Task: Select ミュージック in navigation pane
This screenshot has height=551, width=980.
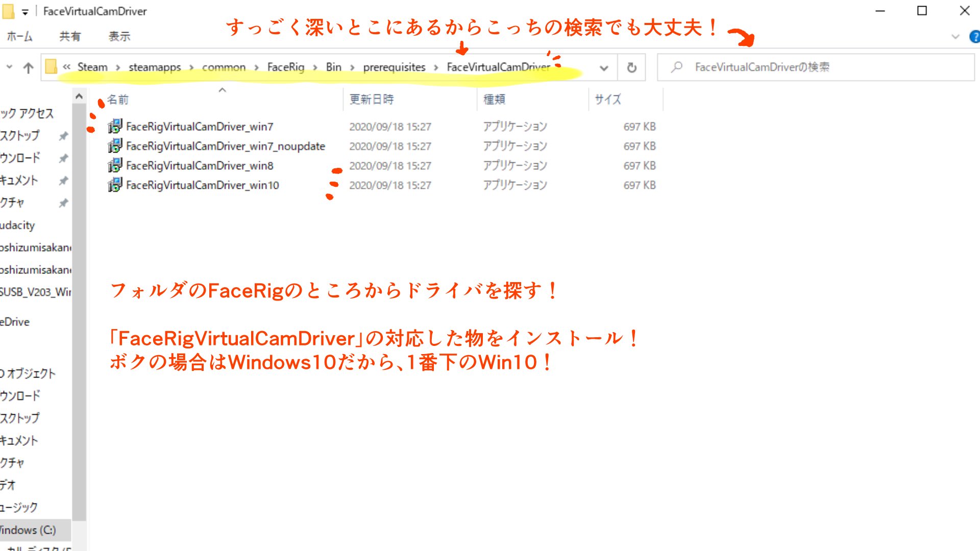Action: (19, 508)
